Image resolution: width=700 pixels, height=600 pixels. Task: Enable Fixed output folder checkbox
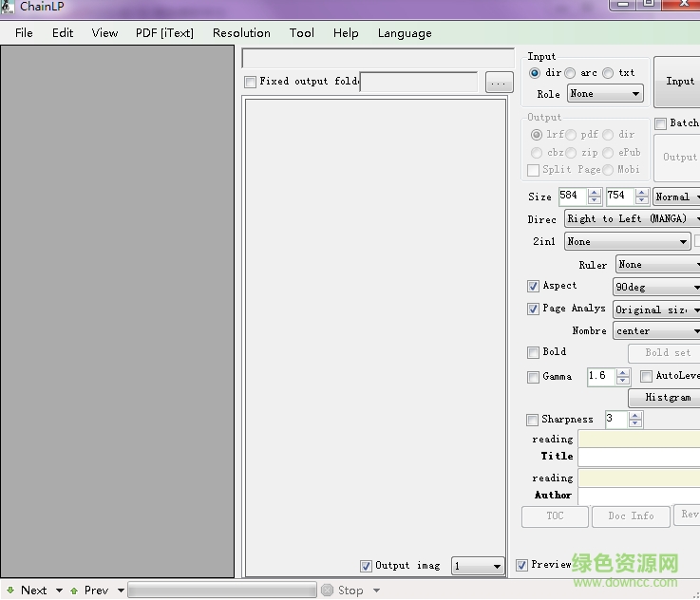251,82
